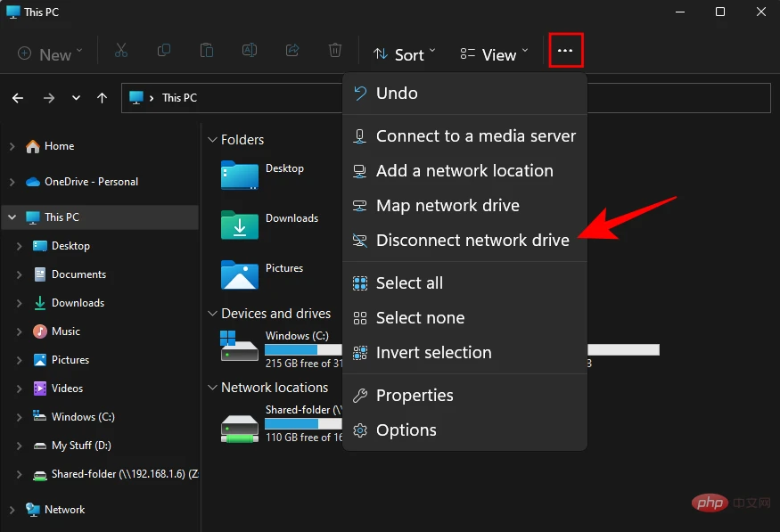The width and height of the screenshot is (780, 532).
Task: Click the Rename icon in toolbar
Action: pyautogui.click(x=250, y=51)
